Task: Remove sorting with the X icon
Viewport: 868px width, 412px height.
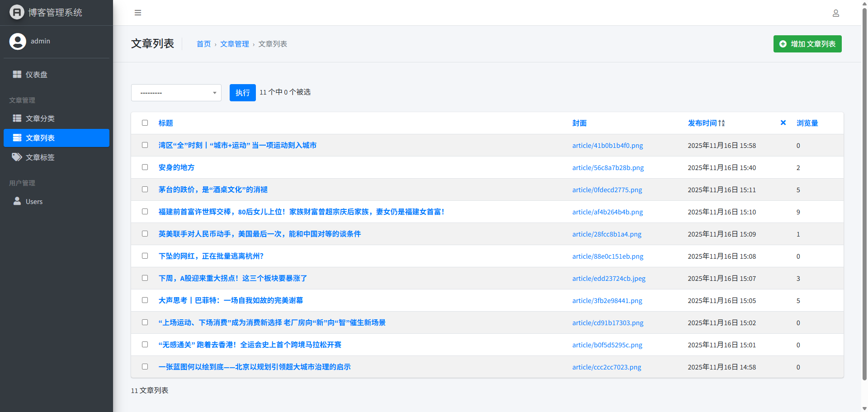Action: [783, 123]
